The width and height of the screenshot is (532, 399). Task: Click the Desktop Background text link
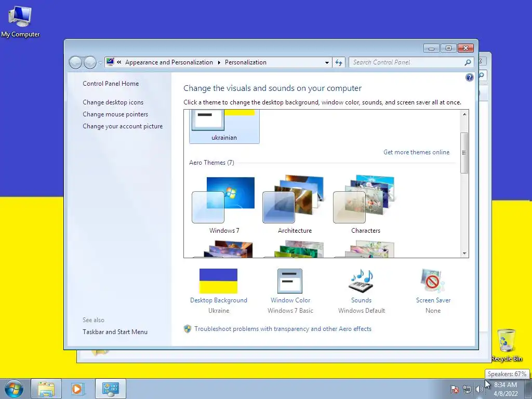click(x=219, y=300)
